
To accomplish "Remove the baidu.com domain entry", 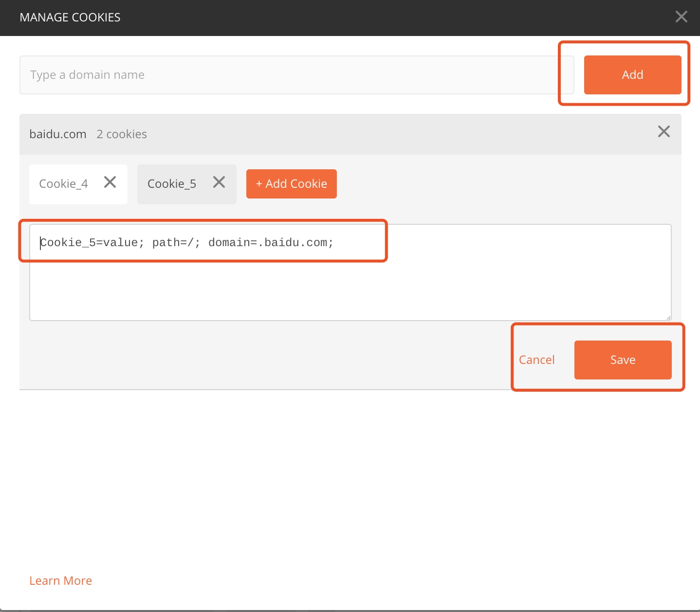I will pyautogui.click(x=663, y=131).
